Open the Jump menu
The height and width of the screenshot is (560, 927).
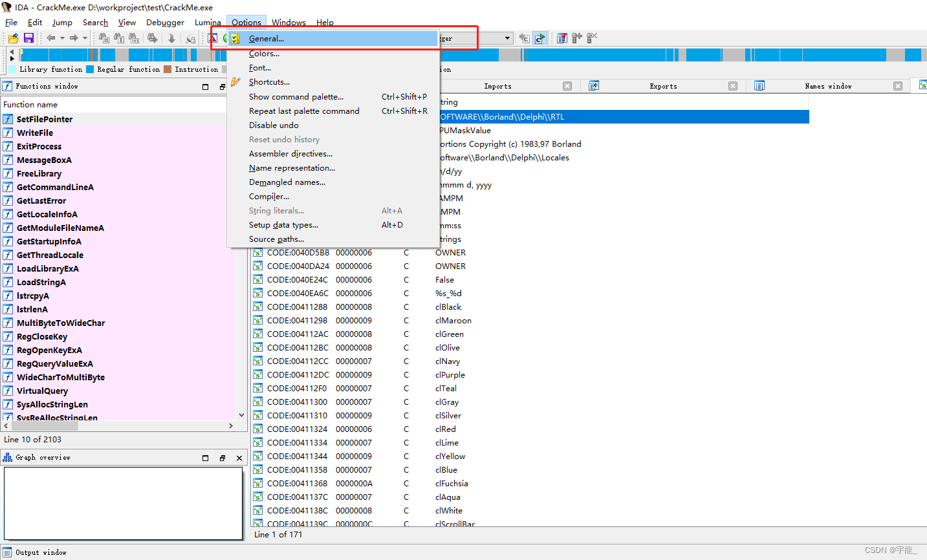pyautogui.click(x=62, y=22)
